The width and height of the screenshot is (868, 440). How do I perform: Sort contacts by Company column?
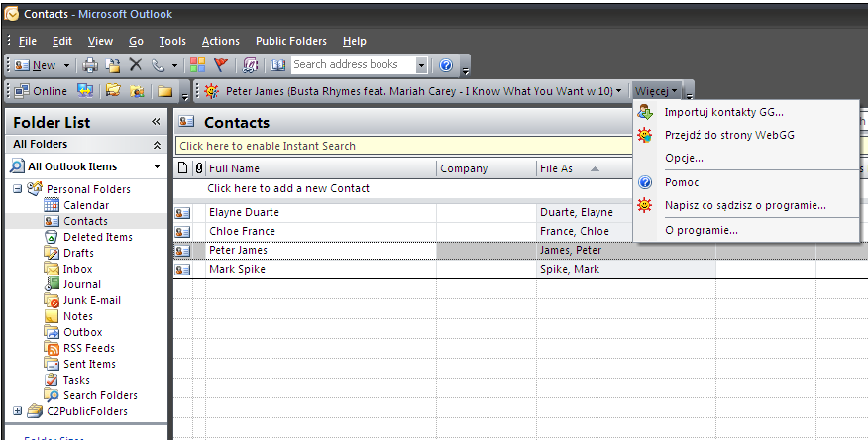coord(487,168)
